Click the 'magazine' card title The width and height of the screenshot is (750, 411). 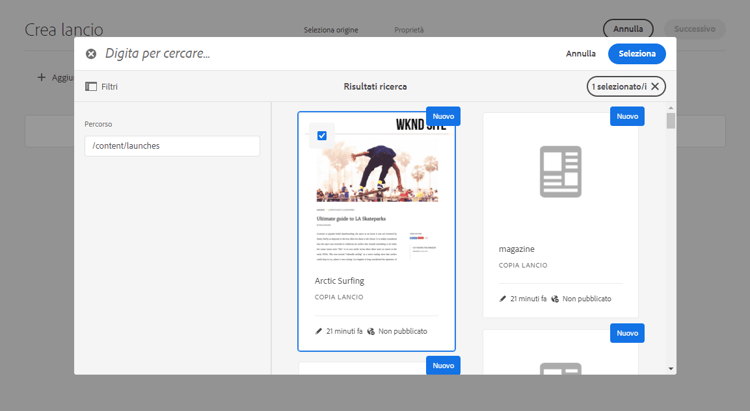517,249
